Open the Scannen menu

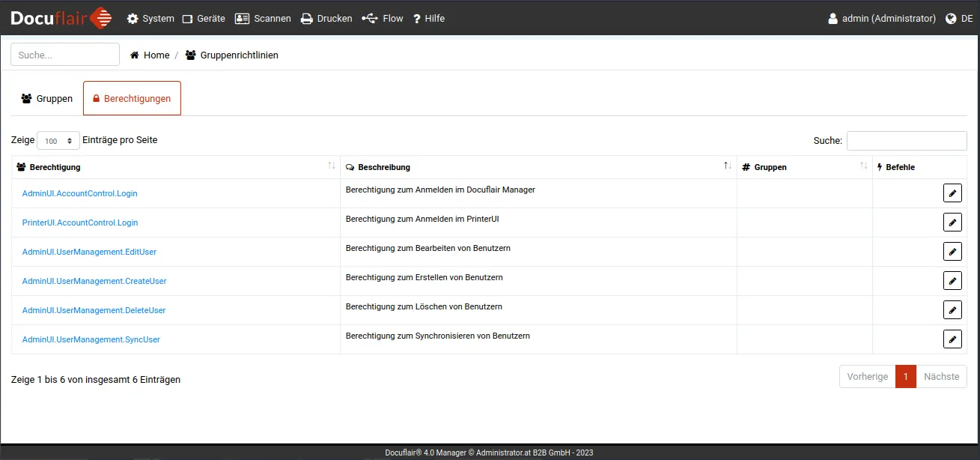coord(263,19)
